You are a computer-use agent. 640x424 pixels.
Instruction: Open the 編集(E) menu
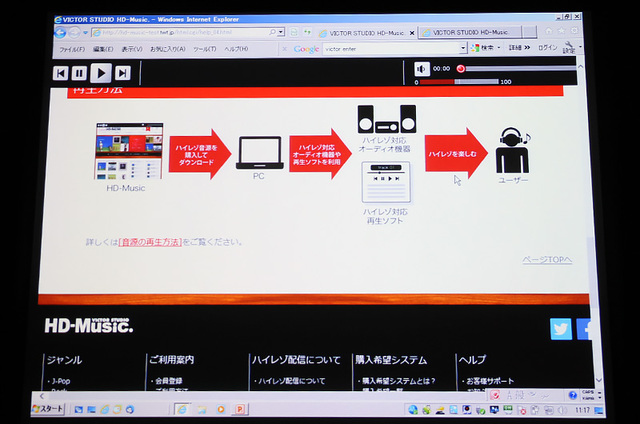point(103,49)
